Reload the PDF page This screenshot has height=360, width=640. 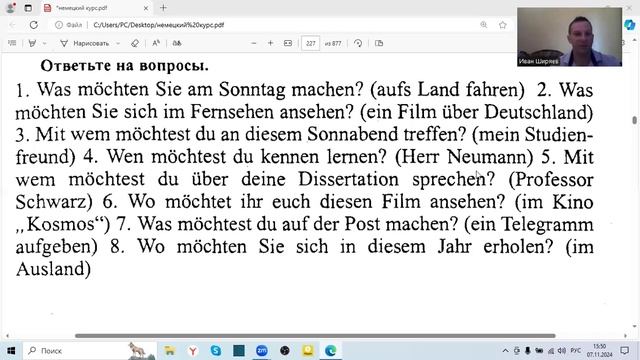[x=33, y=25]
